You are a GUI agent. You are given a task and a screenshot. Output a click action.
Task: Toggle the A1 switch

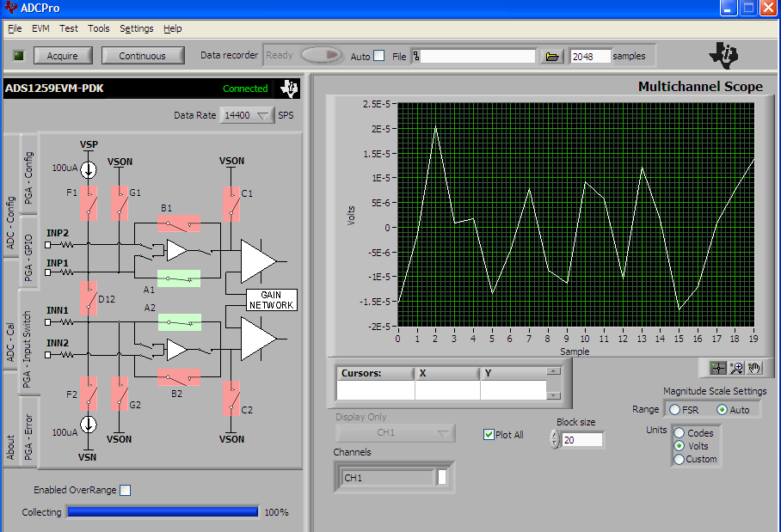179,278
